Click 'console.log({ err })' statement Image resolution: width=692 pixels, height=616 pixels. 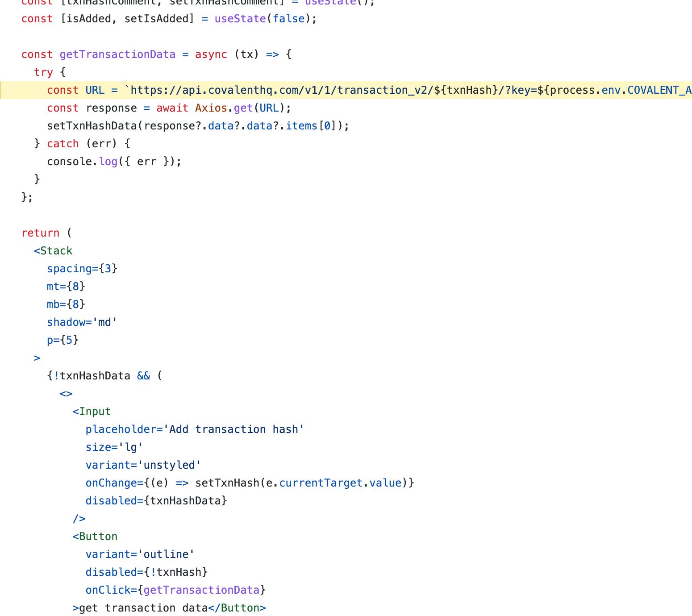(114, 162)
